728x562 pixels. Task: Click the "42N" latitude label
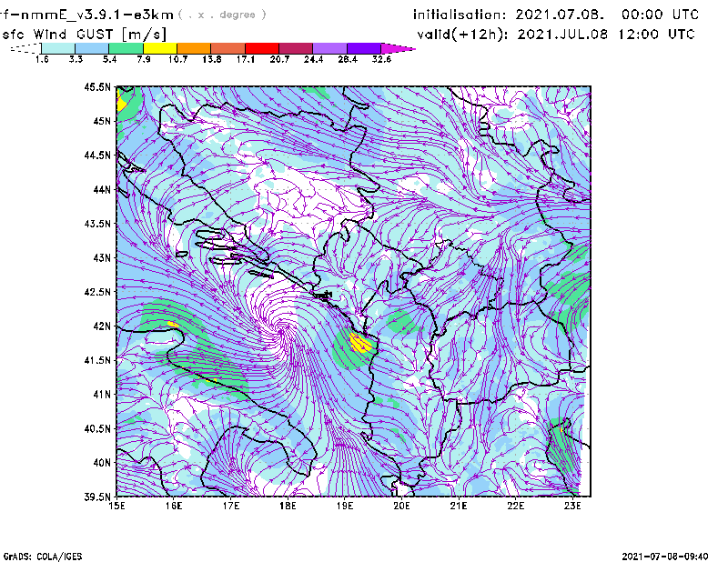102,326
